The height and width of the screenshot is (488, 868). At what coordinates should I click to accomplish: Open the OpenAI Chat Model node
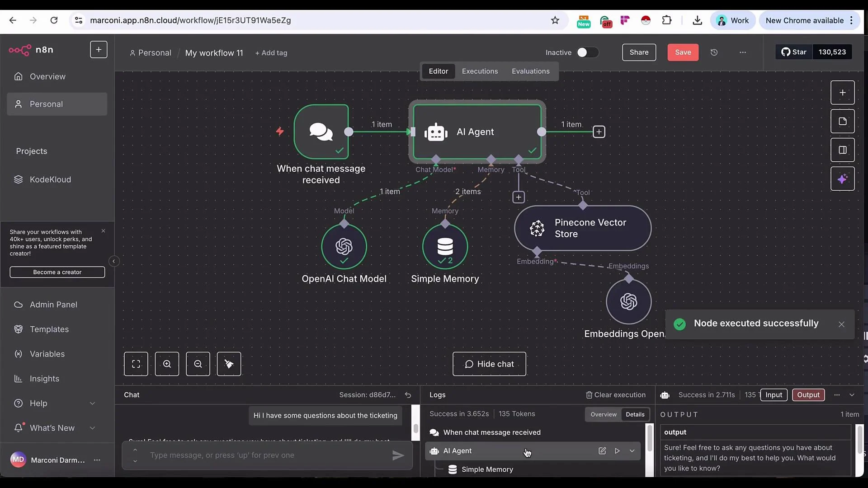[344, 246]
